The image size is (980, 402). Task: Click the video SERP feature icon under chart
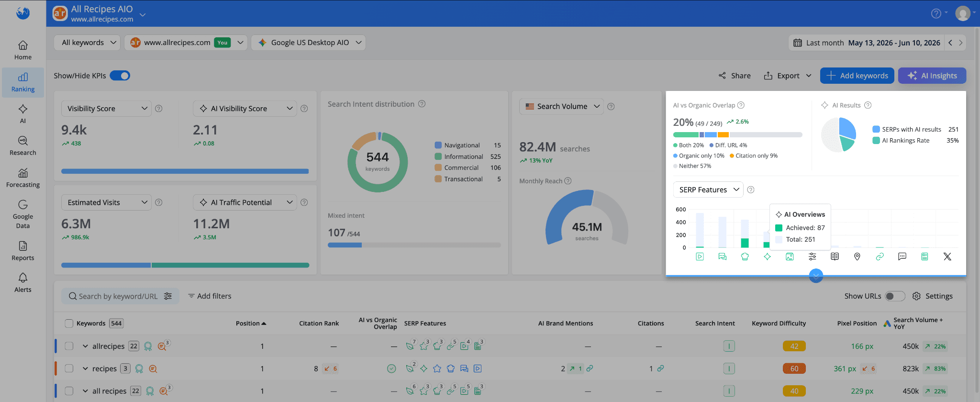click(700, 257)
